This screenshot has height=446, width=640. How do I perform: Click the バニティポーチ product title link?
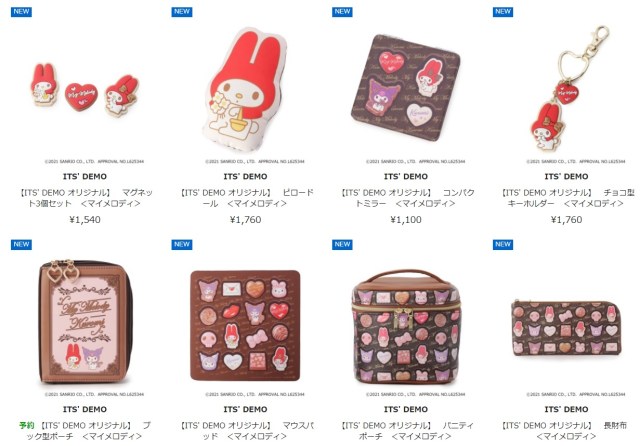[x=406, y=430]
